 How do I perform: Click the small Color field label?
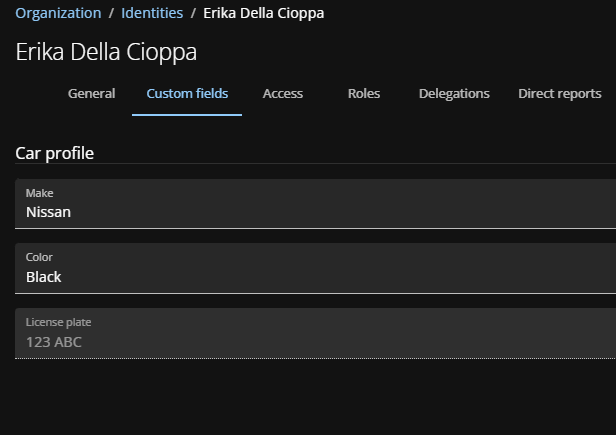(x=39, y=257)
